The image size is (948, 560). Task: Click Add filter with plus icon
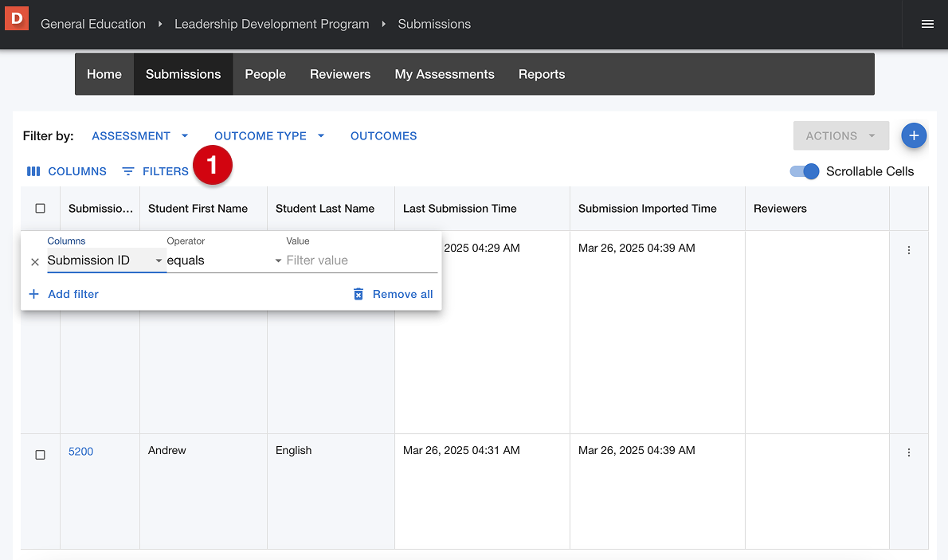click(64, 294)
